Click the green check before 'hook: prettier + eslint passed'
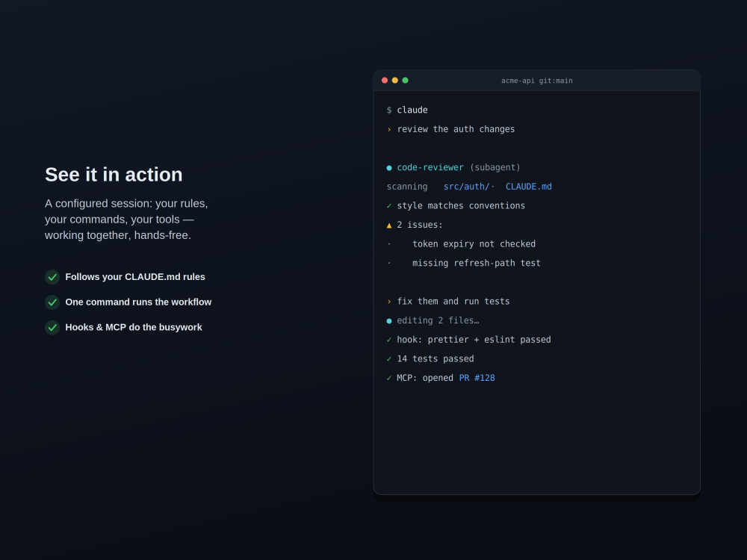The height and width of the screenshot is (560, 747). (389, 340)
